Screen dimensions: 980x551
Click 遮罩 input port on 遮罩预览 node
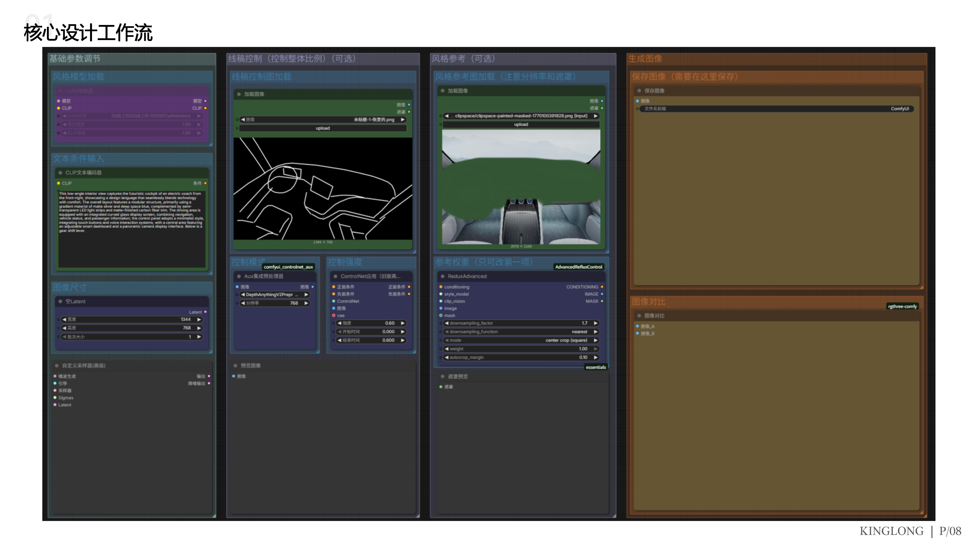coord(441,387)
